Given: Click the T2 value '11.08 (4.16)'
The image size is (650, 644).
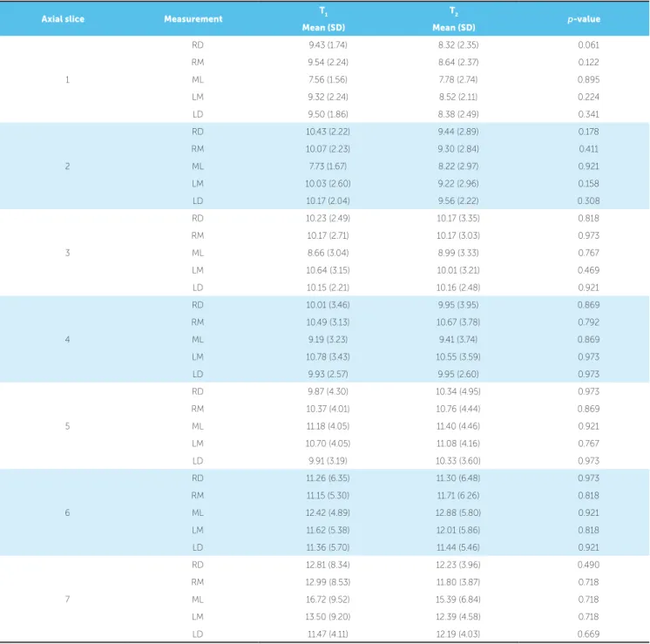Looking at the screenshot, I should pyautogui.click(x=458, y=444).
